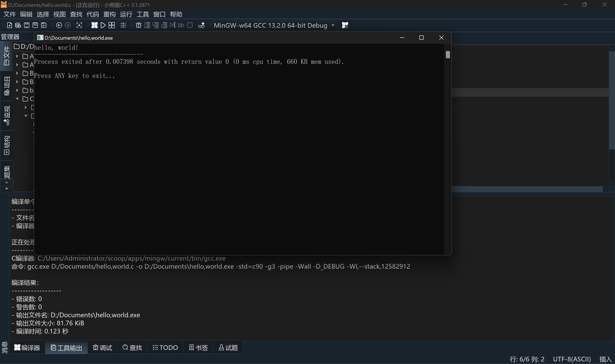Open the 试题 bottom tab
Image resolution: width=615 pixels, height=364 pixels.
(x=228, y=348)
